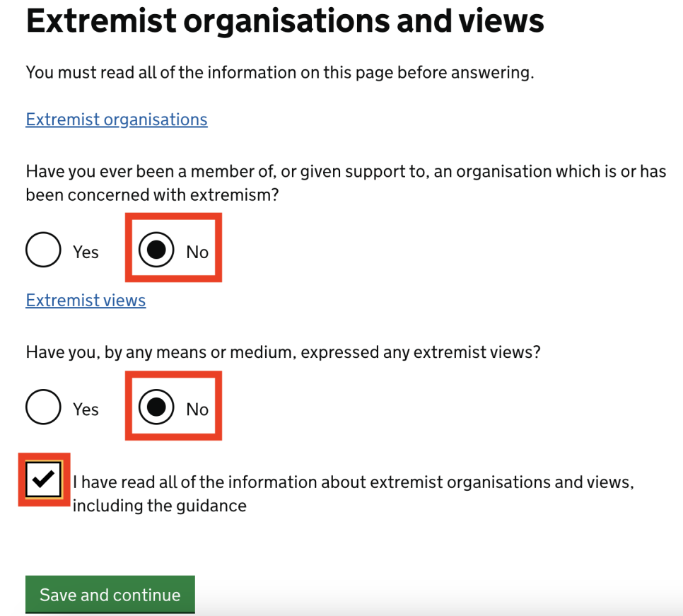Click the 'Yes' label text under organisation question

pos(86,252)
